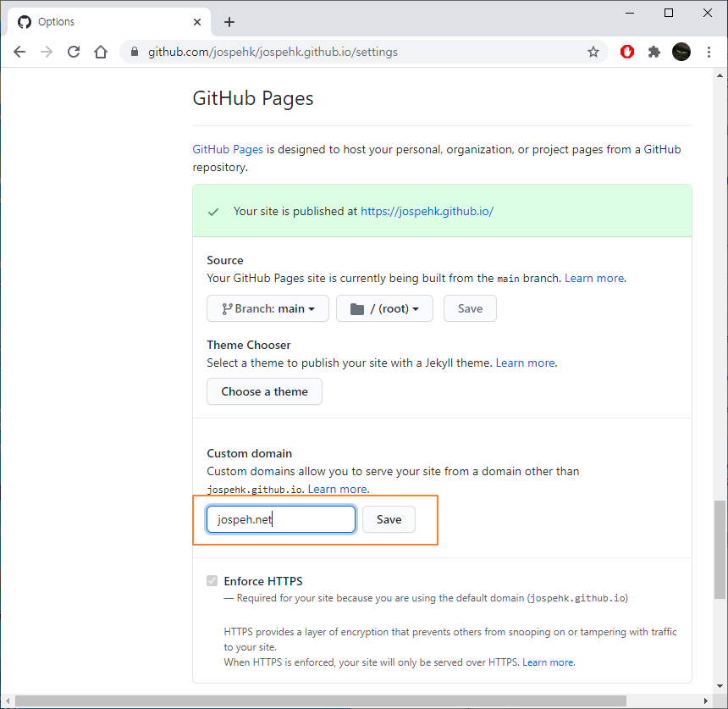The height and width of the screenshot is (709, 728).
Task: Open Learn more link about HTTPS enforcement
Action: tap(548, 662)
